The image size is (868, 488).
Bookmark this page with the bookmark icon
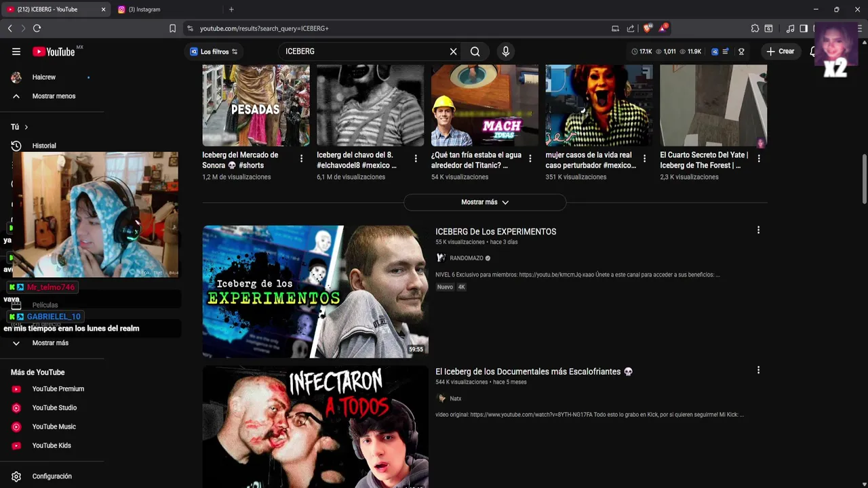coord(172,28)
